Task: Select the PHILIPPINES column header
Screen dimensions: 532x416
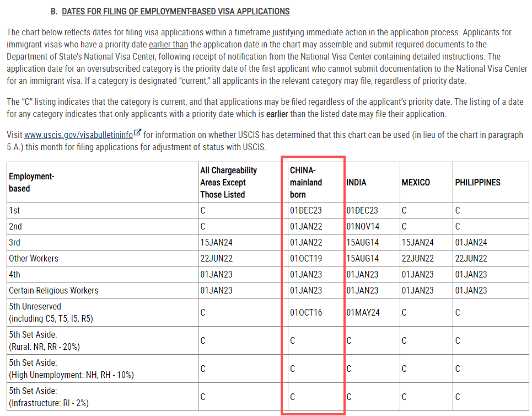Action: point(477,182)
